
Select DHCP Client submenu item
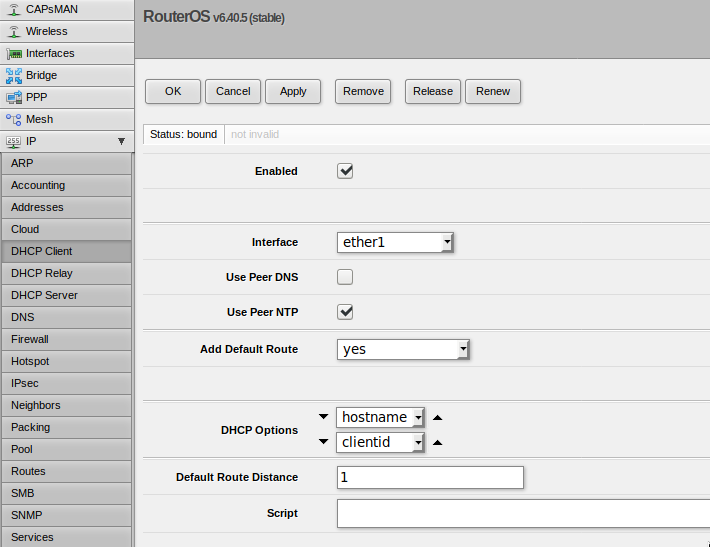67,251
